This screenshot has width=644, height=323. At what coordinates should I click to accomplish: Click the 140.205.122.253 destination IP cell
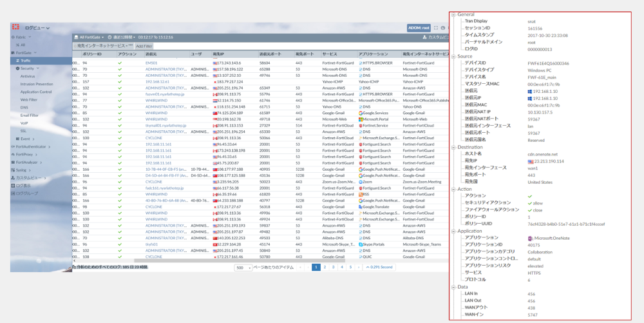(x=232, y=238)
